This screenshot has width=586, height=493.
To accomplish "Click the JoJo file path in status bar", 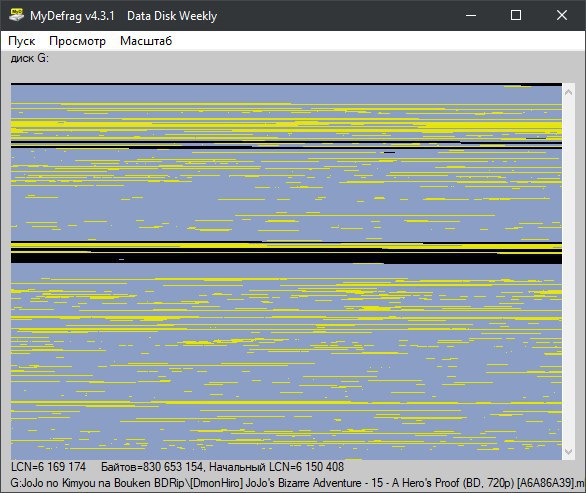I will (297, 483).
